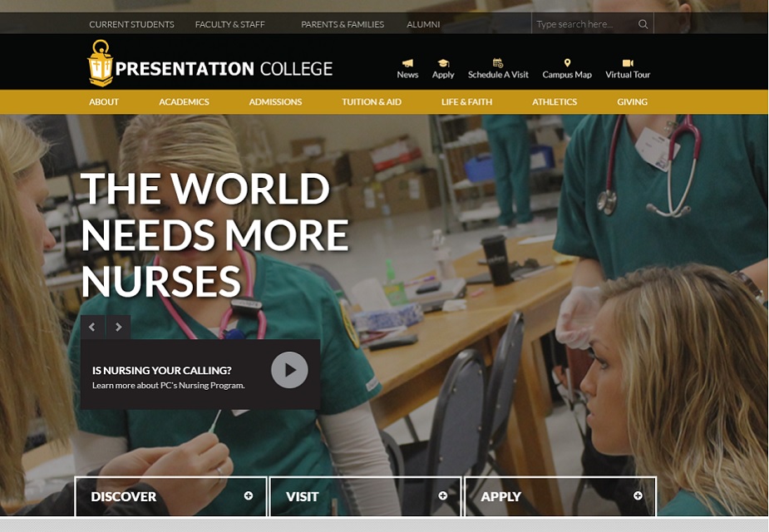769x532 pixels.
Task: Click the Presentation College lantern logo
Action: (x=100, y=63)
